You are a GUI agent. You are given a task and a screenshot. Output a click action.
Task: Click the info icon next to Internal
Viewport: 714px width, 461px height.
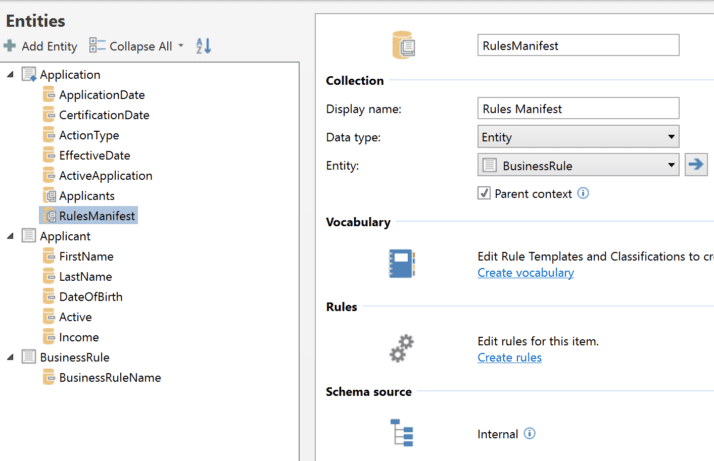[x=530, y=434]
